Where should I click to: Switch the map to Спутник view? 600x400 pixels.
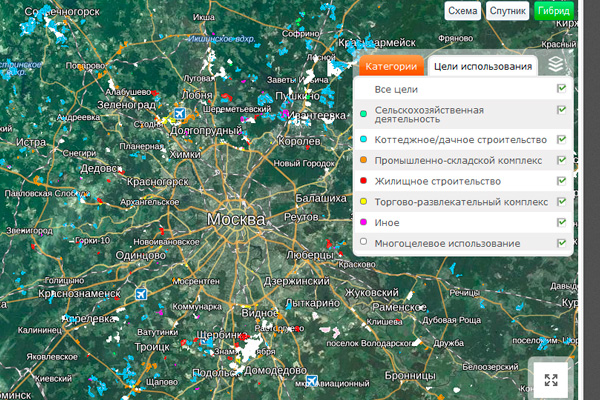507,10
